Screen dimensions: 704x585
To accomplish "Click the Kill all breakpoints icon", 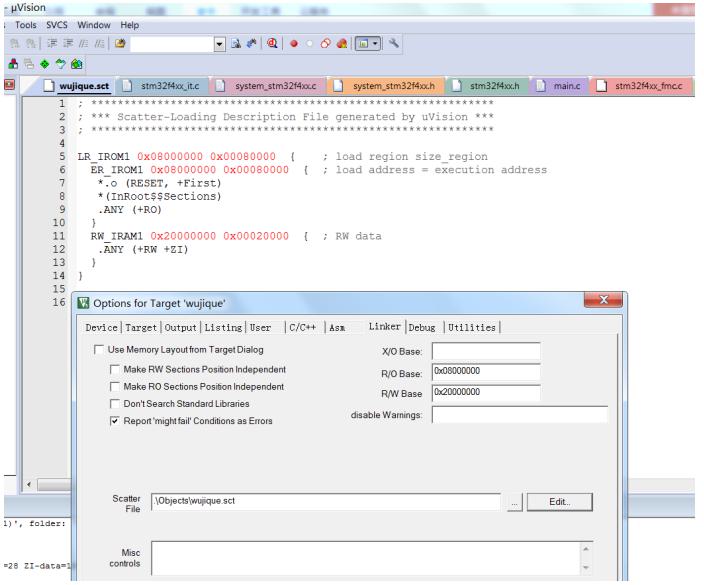I will (x=342, y=44).
